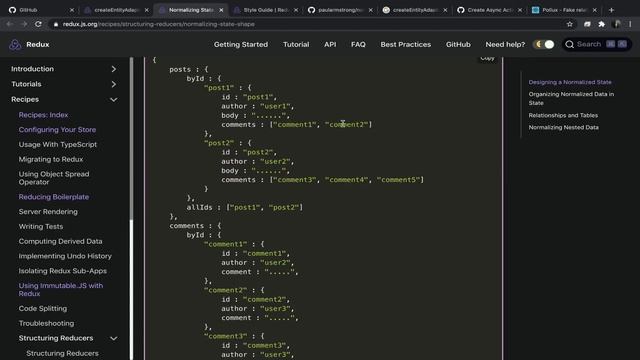Click the Redux logo icon in navbar
The height and width of the screenshot is (360, 640).
15,44
